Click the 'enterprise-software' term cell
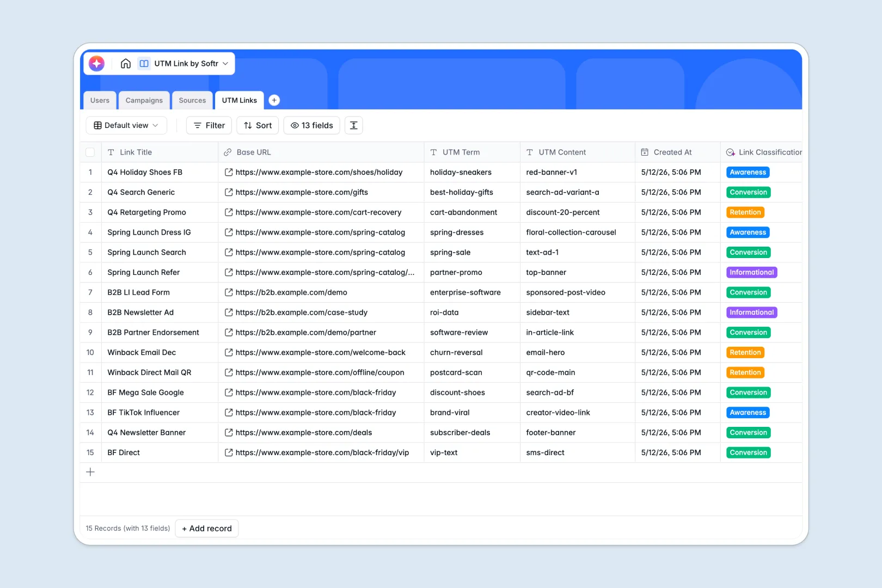The image size is (882, 588). click(x=472, y=292)
